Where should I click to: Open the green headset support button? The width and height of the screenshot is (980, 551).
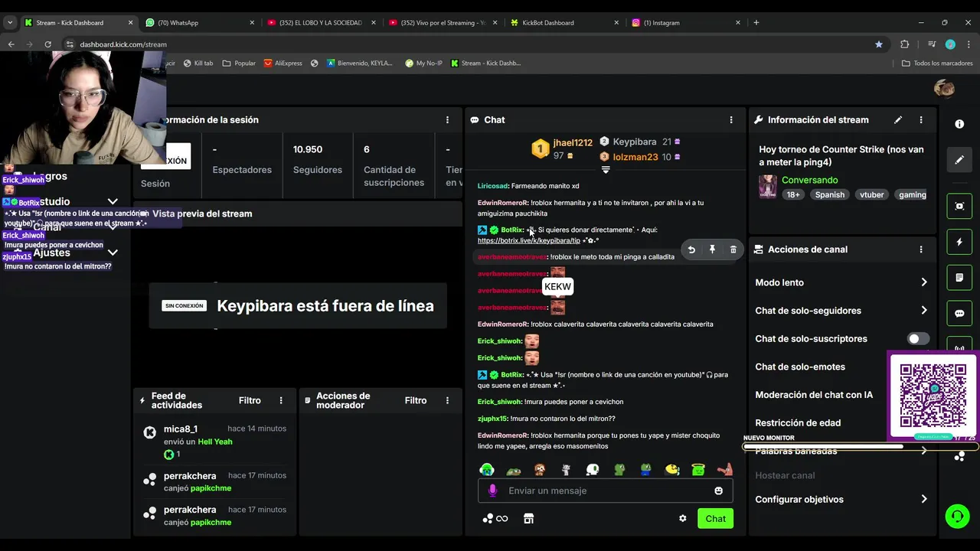pyautogui.click(x=957, y=517)
